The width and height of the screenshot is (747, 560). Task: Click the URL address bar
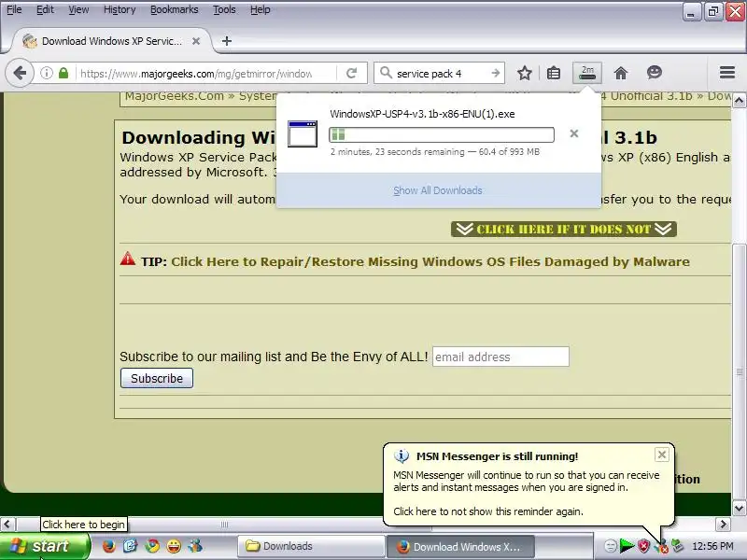(x=196, y=74)
